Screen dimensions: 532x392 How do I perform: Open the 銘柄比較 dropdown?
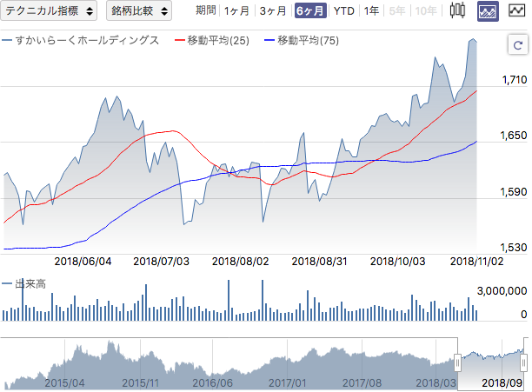pos(139,10)
